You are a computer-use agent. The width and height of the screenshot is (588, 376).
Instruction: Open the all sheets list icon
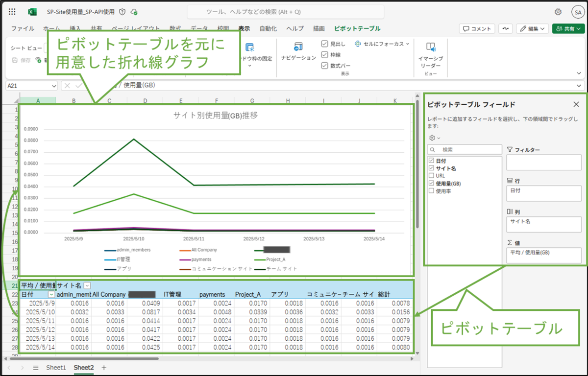(36, 367)
